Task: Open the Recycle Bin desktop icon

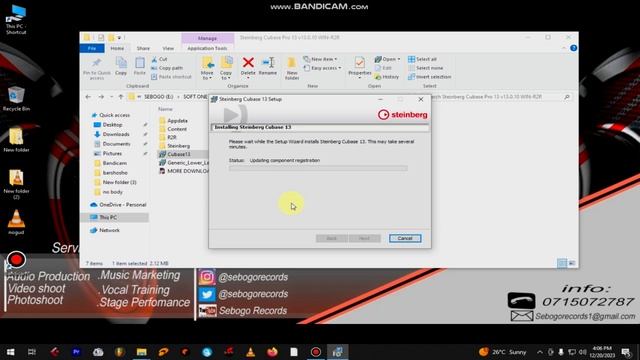Action: (16, 99)
